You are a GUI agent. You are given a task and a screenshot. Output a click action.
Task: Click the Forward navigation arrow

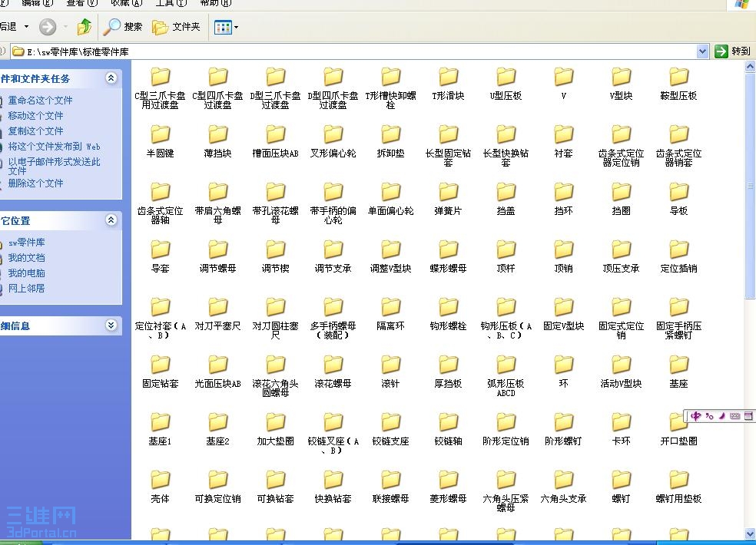[48, 27]
